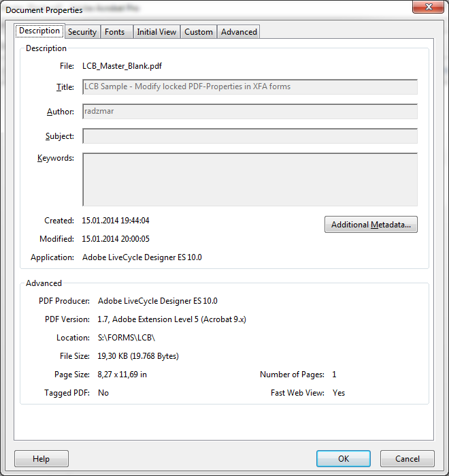This screenshot has height=476, width=449.
Task: Click the Subject input field
Action: [x=250, y=136]
